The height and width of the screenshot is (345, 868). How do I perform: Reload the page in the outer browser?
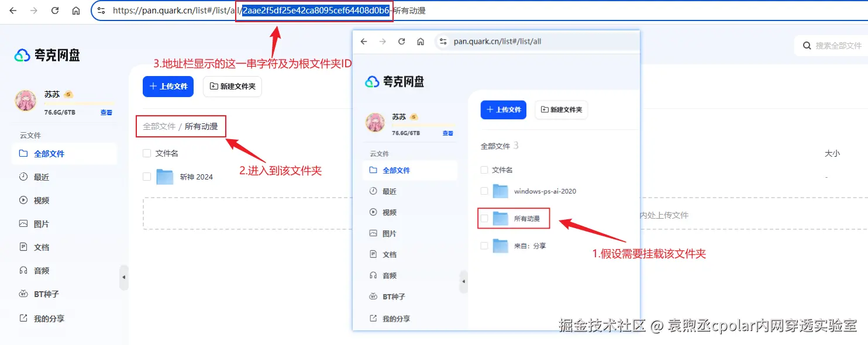pos(55,11)
